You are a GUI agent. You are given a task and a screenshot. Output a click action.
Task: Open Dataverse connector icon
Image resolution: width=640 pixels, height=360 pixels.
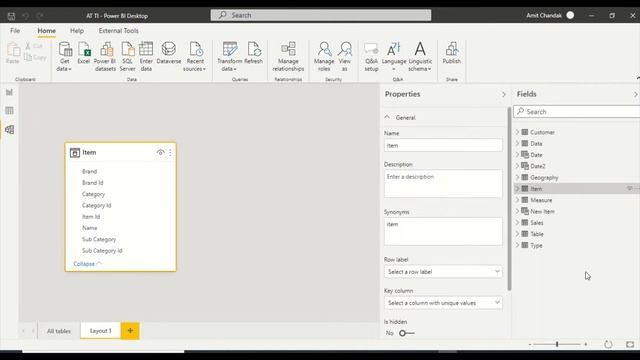point(169,53)
